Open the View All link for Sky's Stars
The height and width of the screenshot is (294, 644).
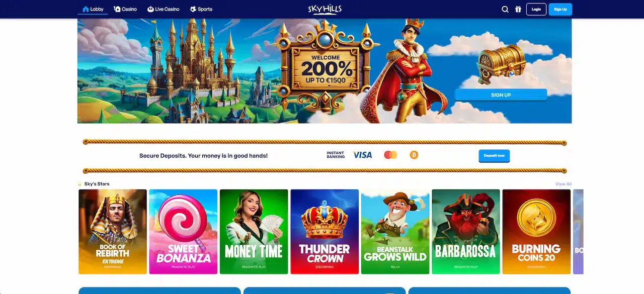click(563, 184)
